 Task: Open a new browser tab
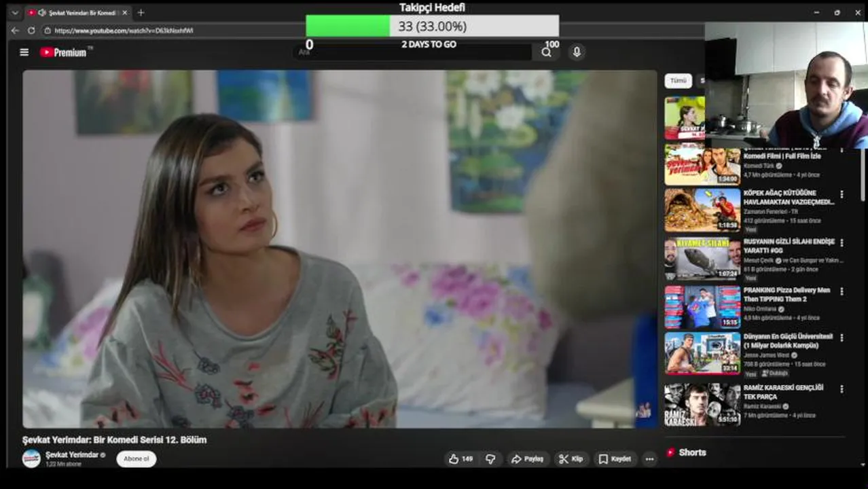(x=141, y=12)
